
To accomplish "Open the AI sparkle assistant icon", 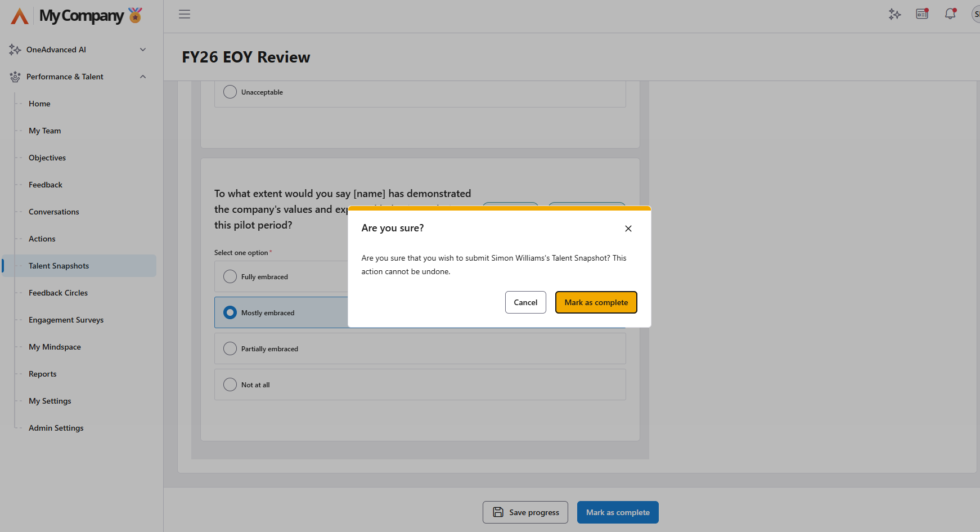I will 894,14.
